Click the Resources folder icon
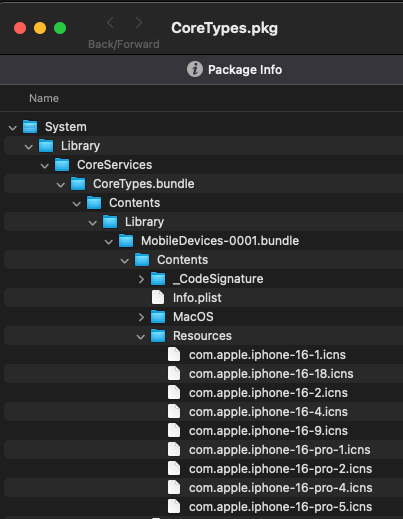The height and width of the screenshot is (519, 403). coord(158,336)
